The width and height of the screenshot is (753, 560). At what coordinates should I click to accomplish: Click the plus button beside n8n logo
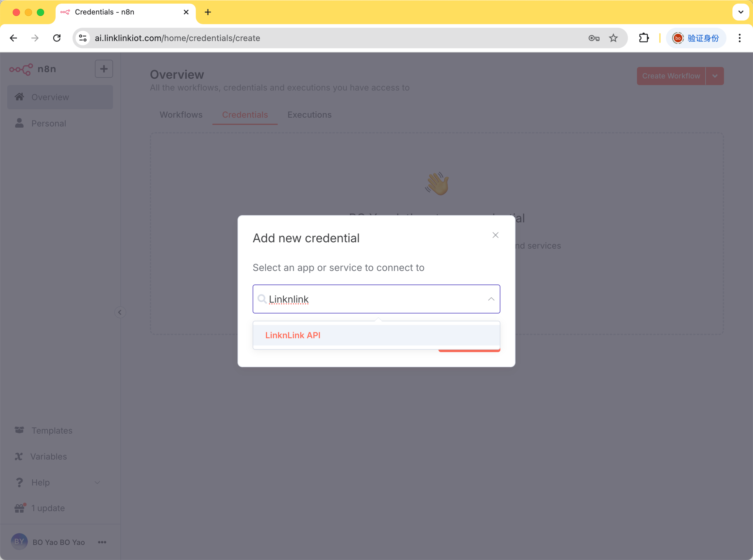[104, 69]
